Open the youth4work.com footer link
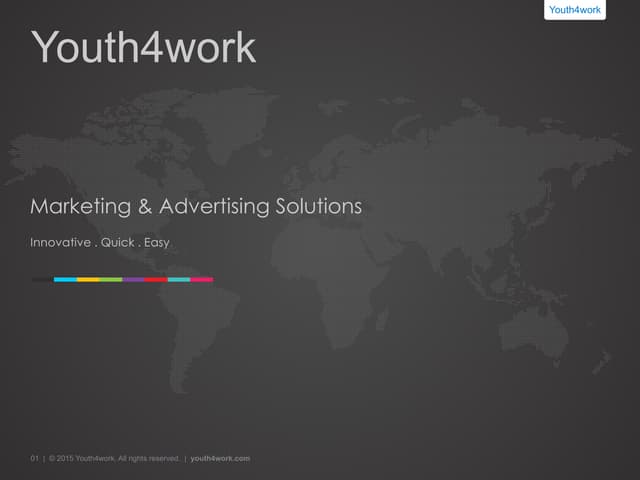Screen dimensions: 640x480 (x=220, y=459)
